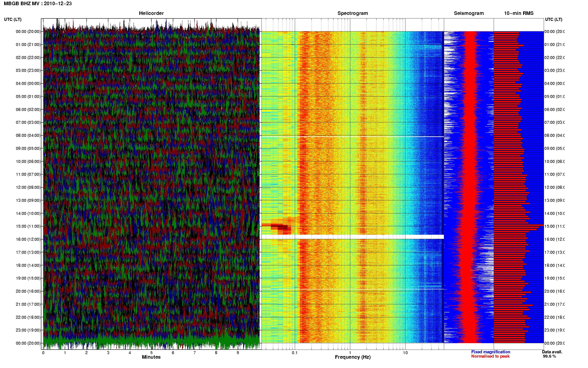Click the 'Minutes' x-axis label
The image size is (588, 368).
pyautogui.click(x=151, y=357)
